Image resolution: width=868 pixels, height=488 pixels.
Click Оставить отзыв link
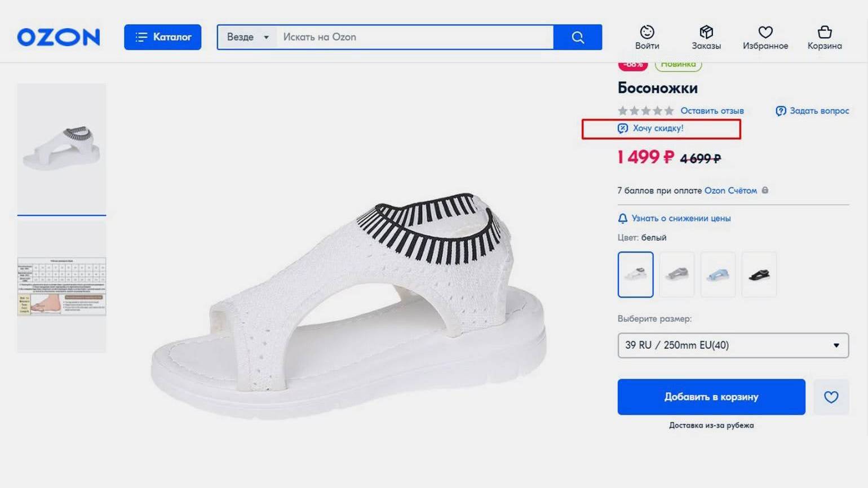[x=712, y=111]
